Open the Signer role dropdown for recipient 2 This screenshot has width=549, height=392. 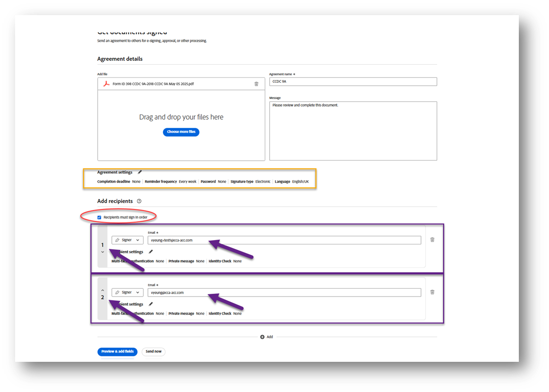(x=138, y=292)
